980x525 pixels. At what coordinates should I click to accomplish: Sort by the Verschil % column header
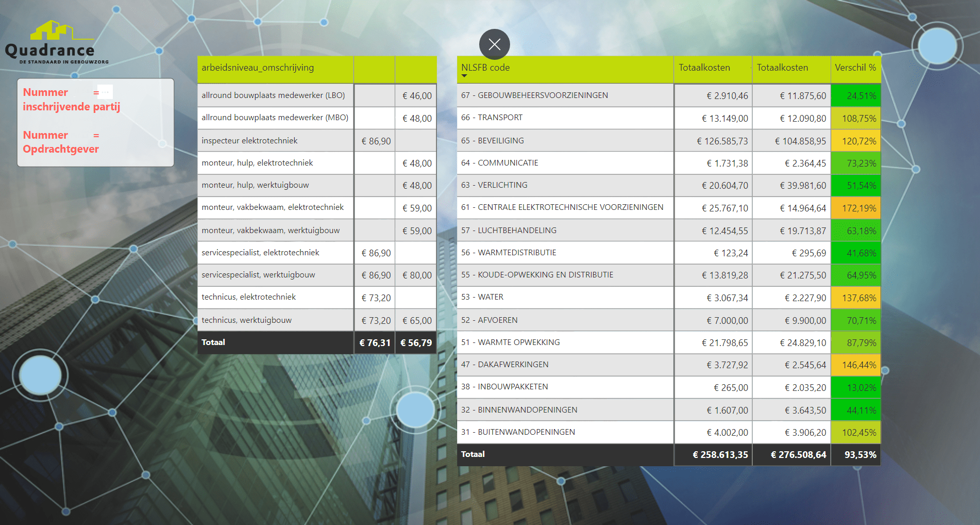(x=855, y=68)
